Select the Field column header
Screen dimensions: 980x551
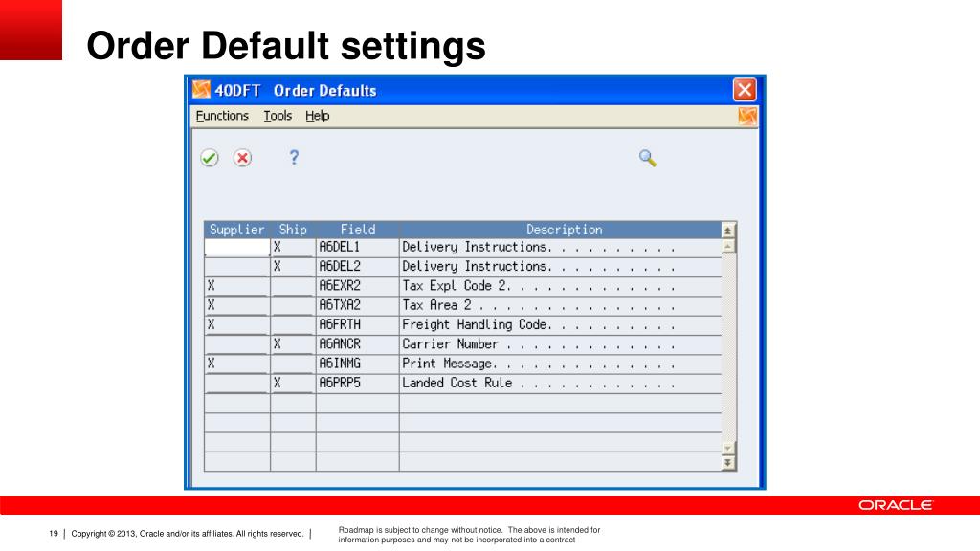pos(358,230)
